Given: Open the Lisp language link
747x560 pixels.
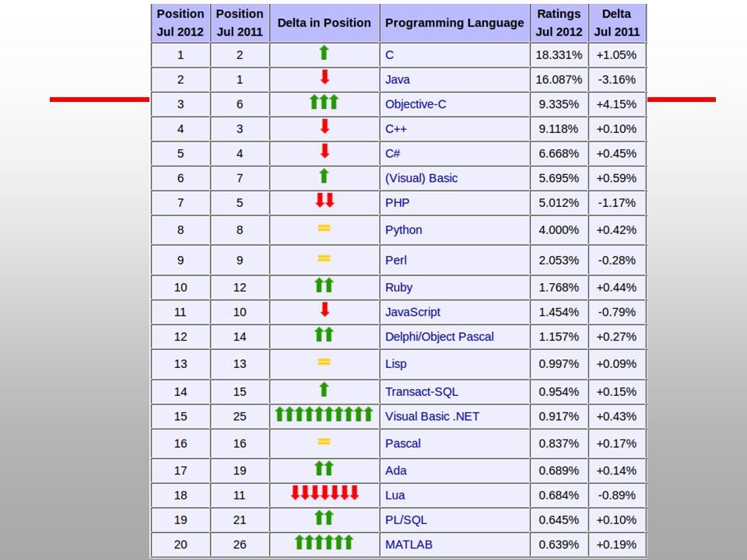Looking at the screenshot, I should click(x=396, y=364).
